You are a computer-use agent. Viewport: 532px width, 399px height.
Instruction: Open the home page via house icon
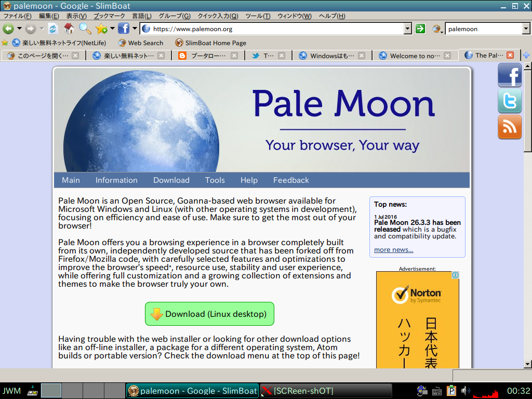pyautogui.click(x=69, y=29)
